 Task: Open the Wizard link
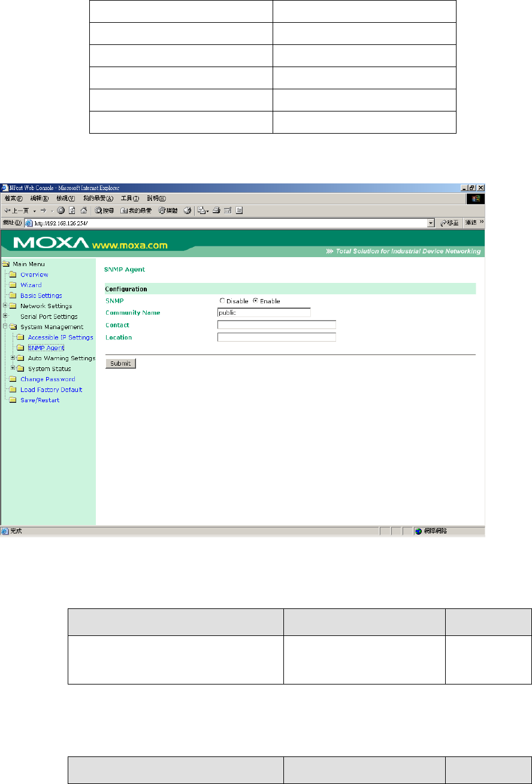(31, 285)
